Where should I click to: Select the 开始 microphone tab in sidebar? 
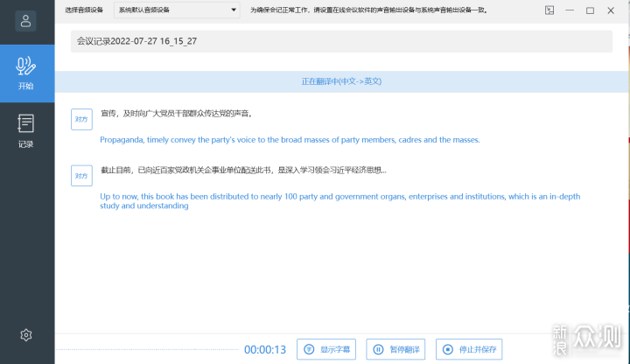pyautogui.click(x=27, y=73)
